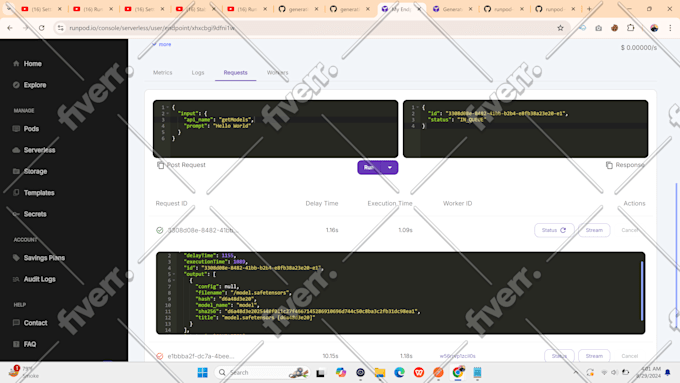Open the Chrome three-dot menu
The image size is (680, 383).
click(670, 28)
